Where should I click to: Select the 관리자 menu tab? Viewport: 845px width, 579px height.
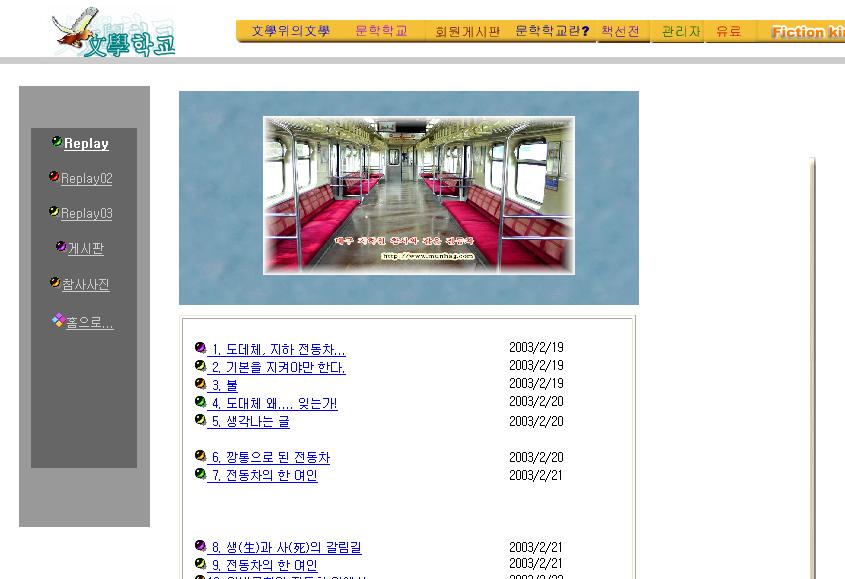(x=680, y=31)
